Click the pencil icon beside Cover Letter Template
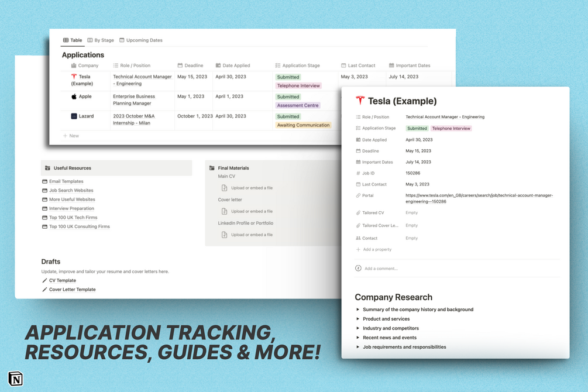This screenshot has height=392, width=588. 44,289
